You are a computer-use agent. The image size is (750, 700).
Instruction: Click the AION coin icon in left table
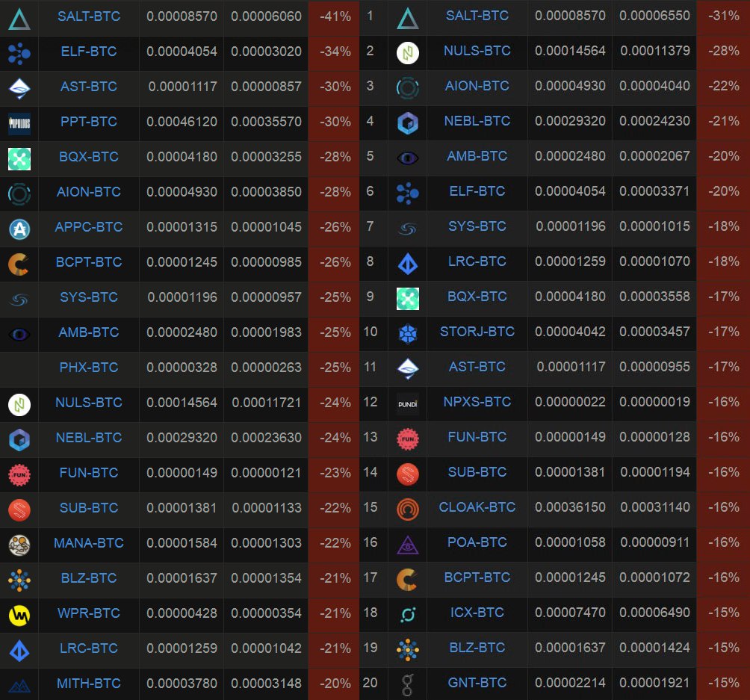[19, 193]
